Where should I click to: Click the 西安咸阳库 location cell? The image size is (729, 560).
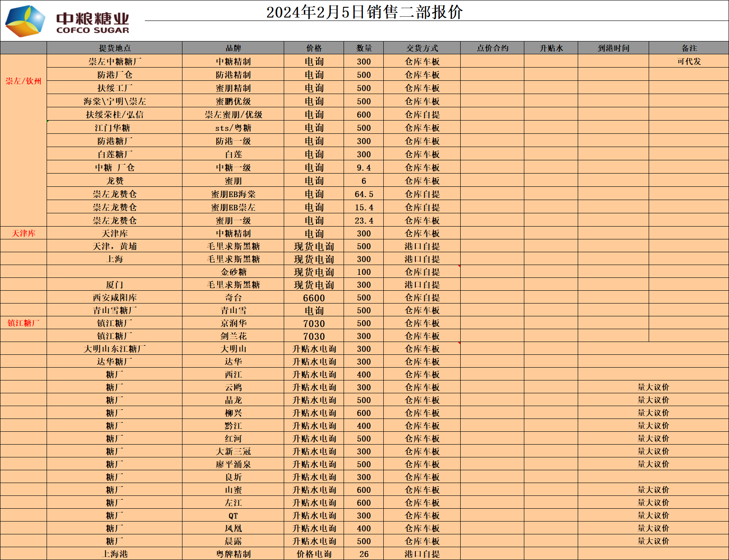(x=115, y=298)
